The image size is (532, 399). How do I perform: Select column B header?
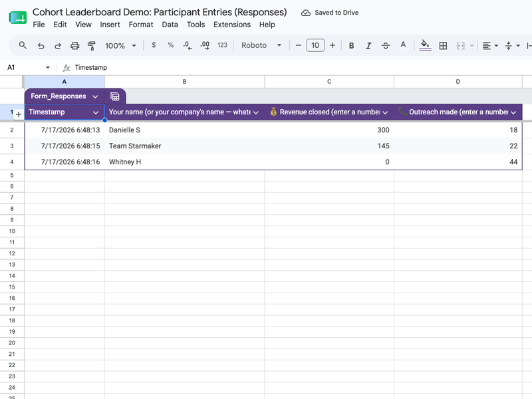point(185,81)
